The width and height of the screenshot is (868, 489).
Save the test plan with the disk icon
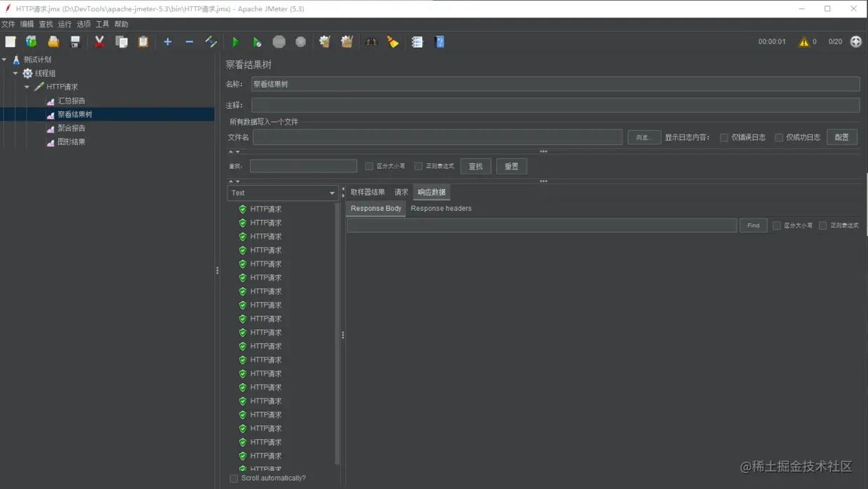point(75,42)
